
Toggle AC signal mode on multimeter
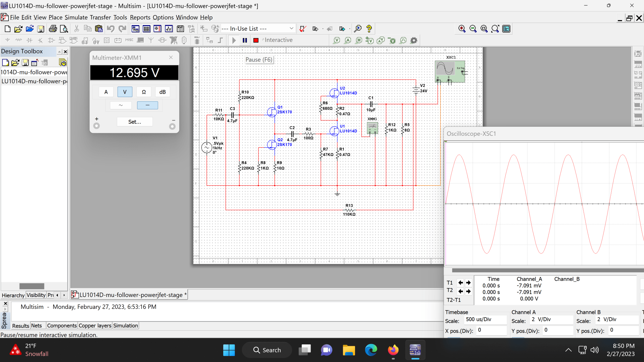pyautogui.click(x=121, y=105)
